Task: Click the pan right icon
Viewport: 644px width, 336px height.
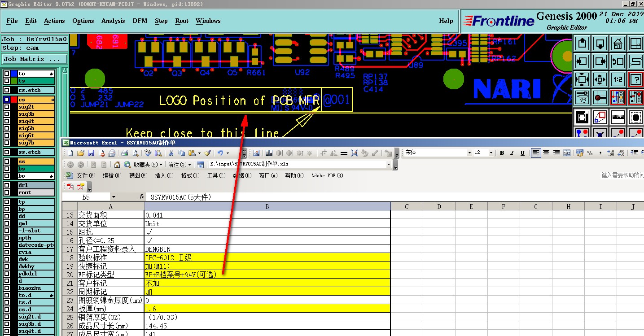Action: [600, 61]
